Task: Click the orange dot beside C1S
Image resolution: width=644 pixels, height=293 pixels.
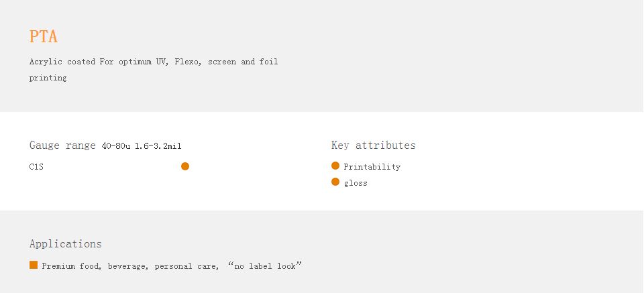Action: pyautogui.click(x=185, y=166)
